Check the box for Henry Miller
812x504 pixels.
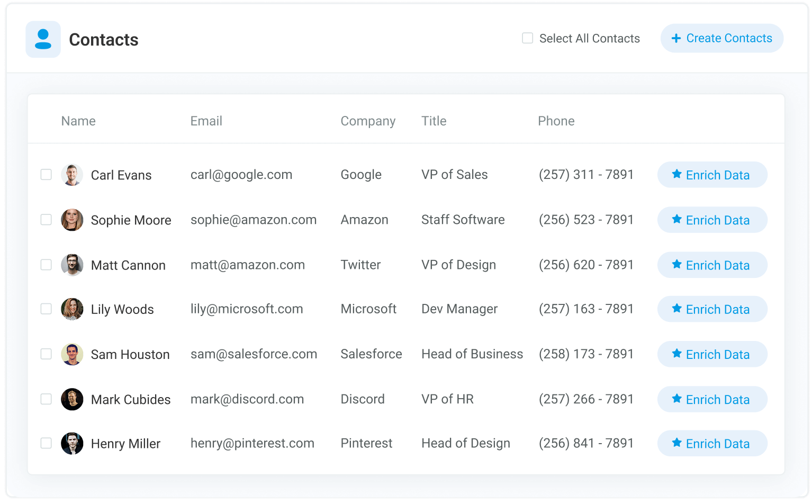46,443
